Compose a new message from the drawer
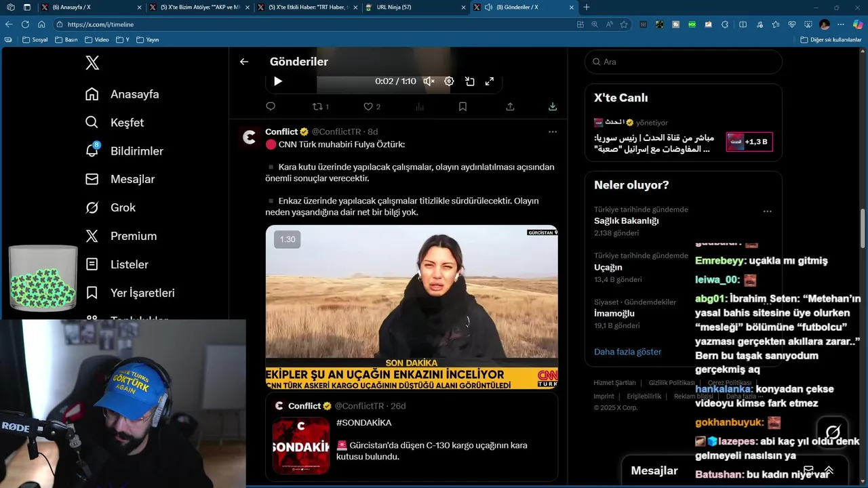 (808, 470)
